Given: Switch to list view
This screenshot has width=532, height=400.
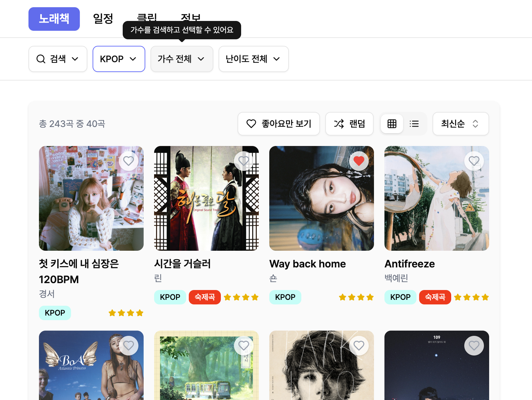Looking at the screenshot, I should pyautogui.click(x=414, y=124).
